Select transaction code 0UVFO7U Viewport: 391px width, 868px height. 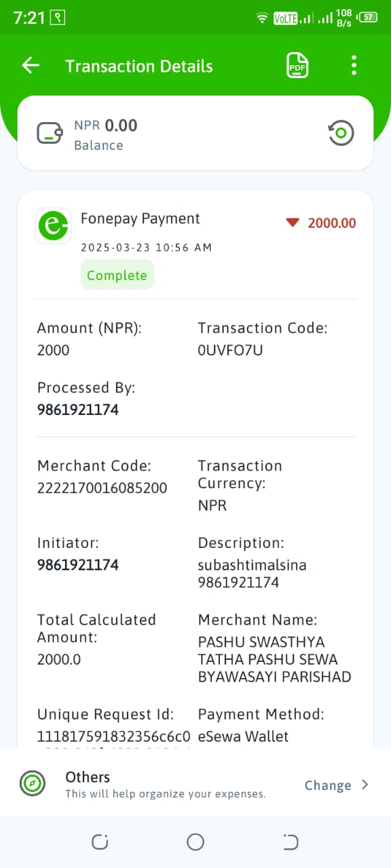coord(230,350)
